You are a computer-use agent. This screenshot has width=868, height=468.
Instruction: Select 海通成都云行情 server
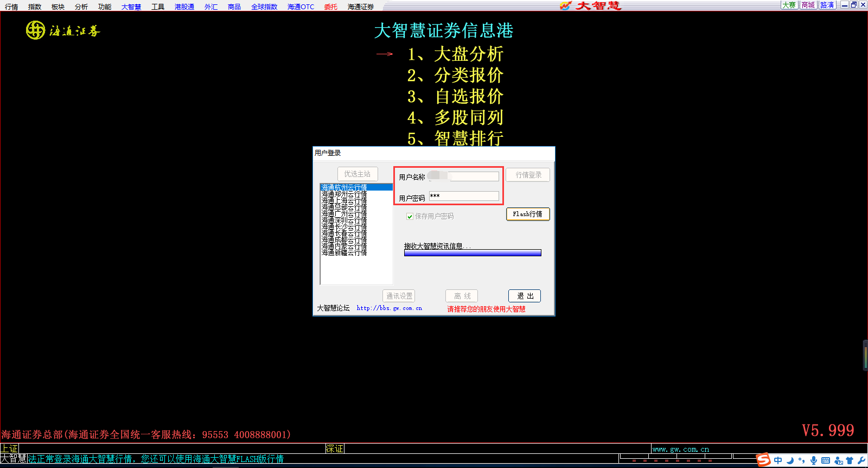[x=356, y=239]
